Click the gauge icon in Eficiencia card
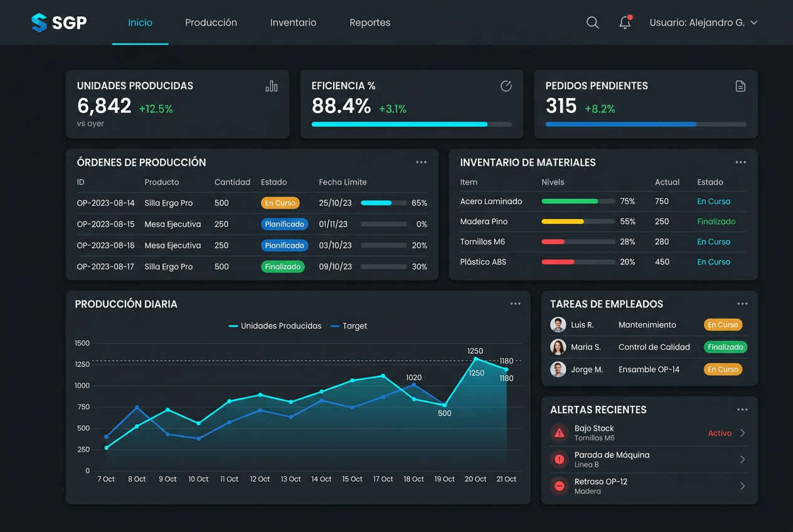This screenshot has height=532, width=793. click(x=506, y=87)
